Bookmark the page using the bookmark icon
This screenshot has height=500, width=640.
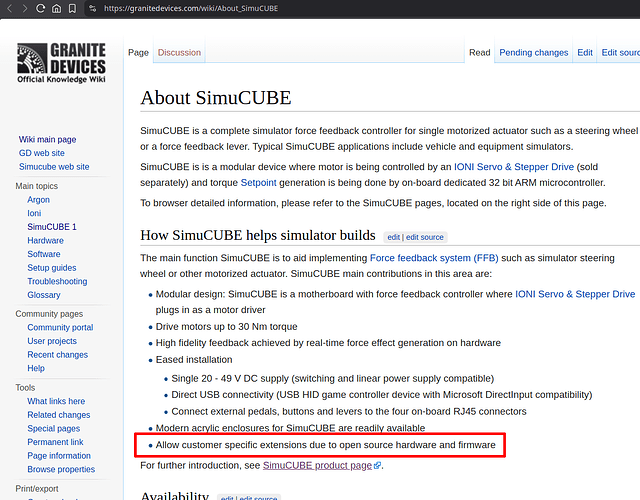[72, 8]
